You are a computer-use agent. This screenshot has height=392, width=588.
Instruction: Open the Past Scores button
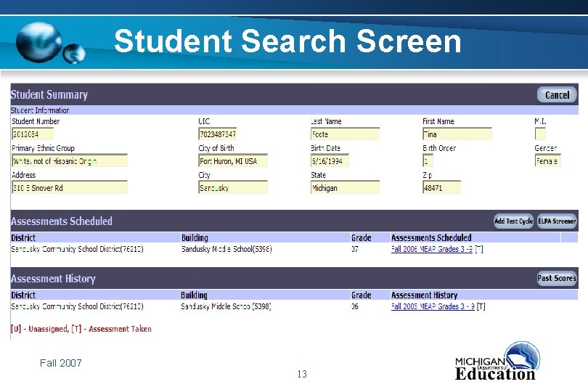(x=557, y=278)
